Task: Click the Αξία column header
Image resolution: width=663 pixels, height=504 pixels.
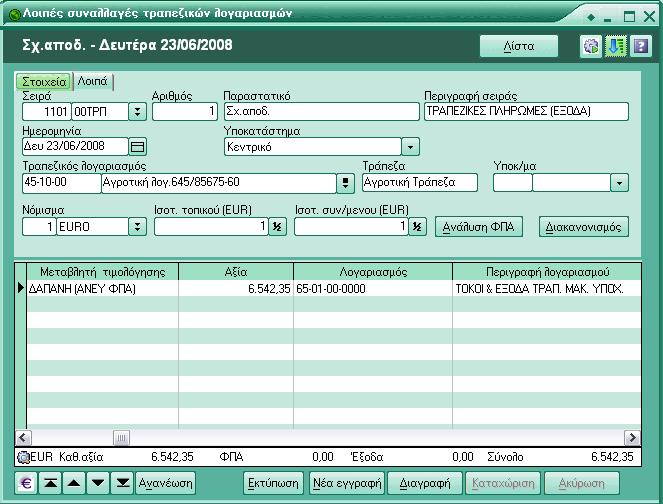Action: point(236,272)
